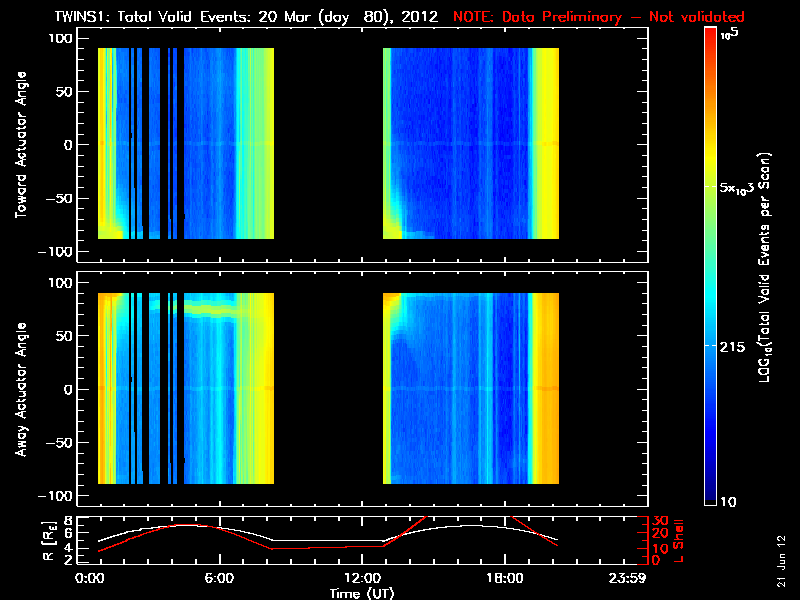Click the '23:59' time tick label
This screenshot has height=600, width=800.
(627, 579)
